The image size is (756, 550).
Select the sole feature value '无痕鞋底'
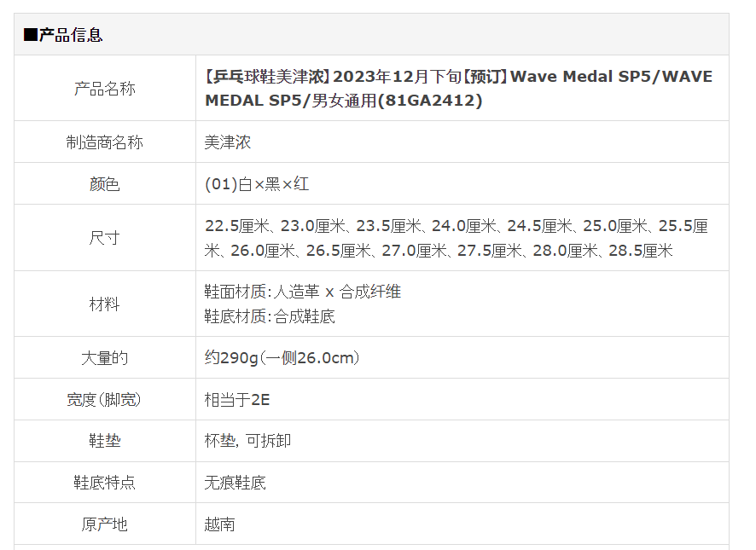236,483
